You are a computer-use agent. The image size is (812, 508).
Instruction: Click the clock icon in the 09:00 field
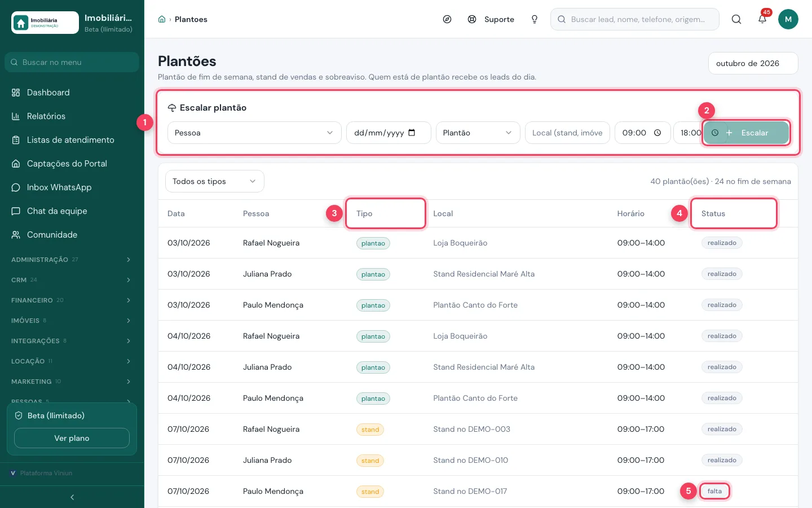pos(657,133)
